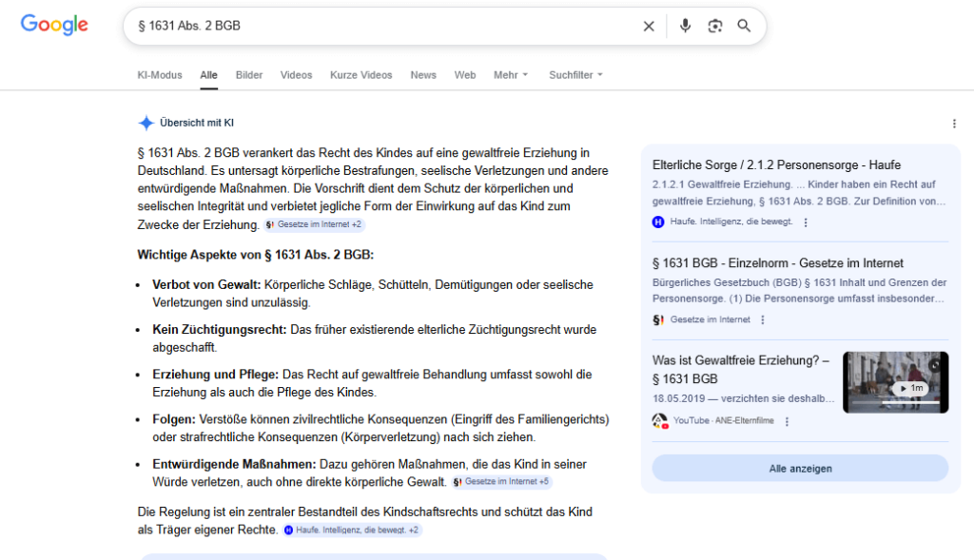The width and height of the screenshot is (974, 560).
Task: Open the Suchfilter dropdown
Action: [x=575, y=75]
